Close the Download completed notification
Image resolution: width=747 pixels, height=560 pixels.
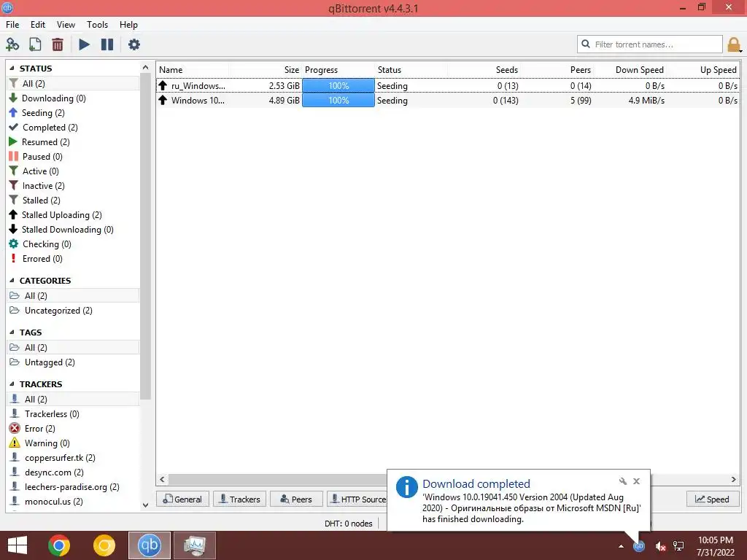(x=636, y=481)
